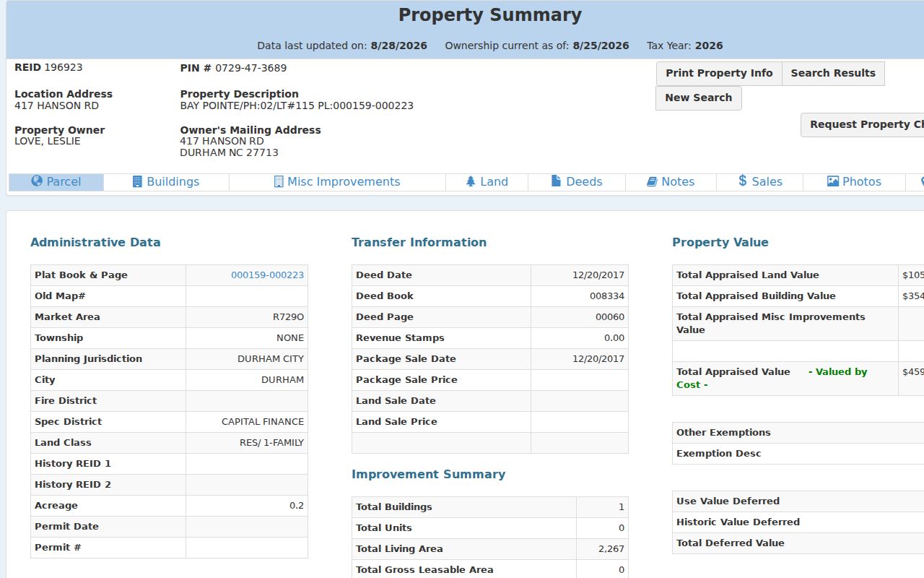Open the Land tab
This screenshot has width=924, height=578.
tap(487, 182)
